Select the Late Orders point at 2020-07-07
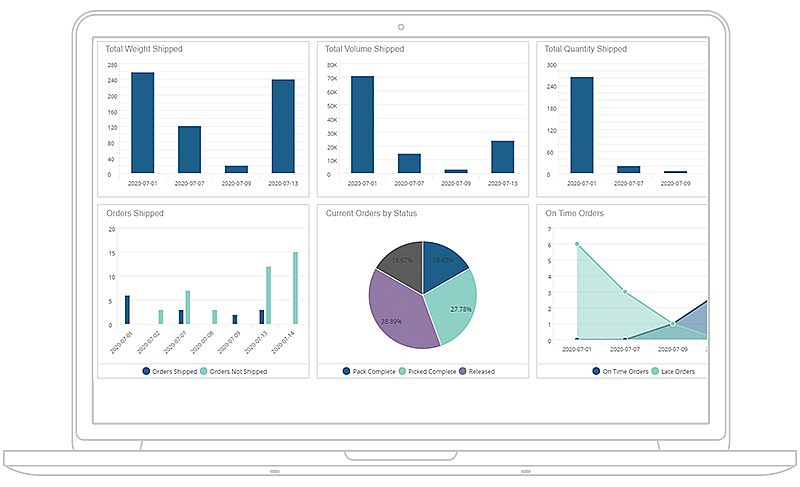 click(x=625, y=292)
